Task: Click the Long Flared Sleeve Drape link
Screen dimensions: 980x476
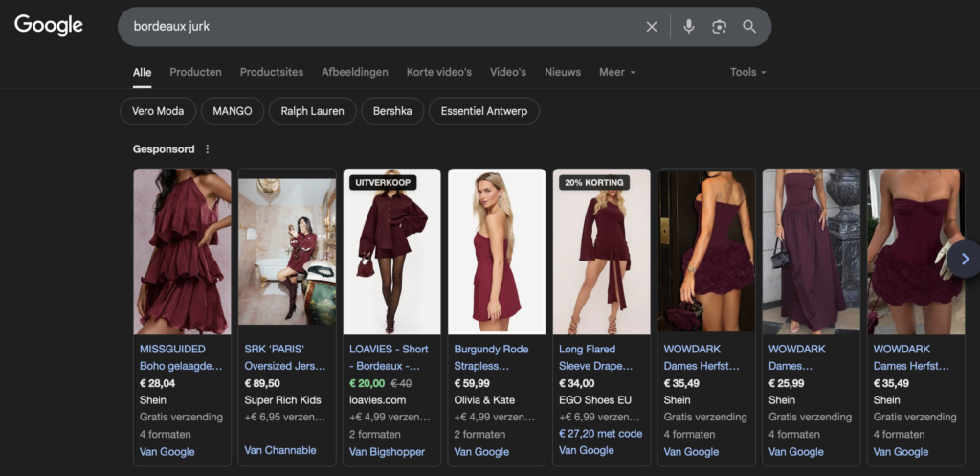Action: click(x=596, y=357)
